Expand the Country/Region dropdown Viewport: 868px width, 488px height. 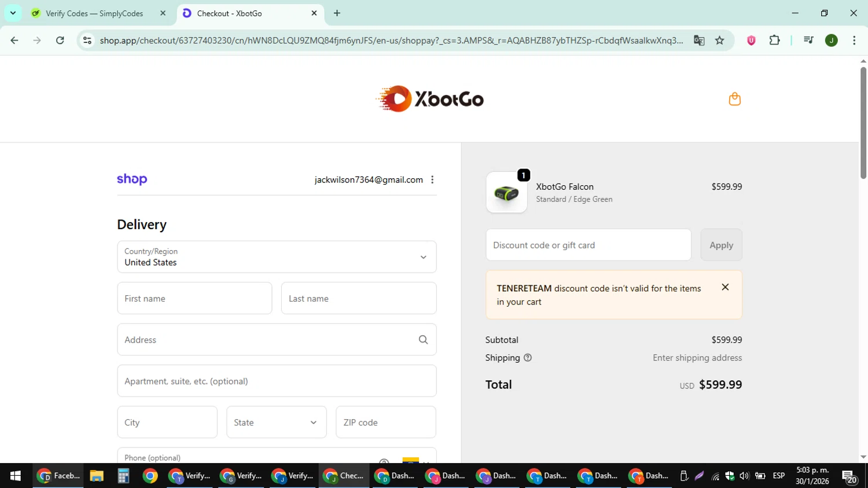tap(277, 257)
